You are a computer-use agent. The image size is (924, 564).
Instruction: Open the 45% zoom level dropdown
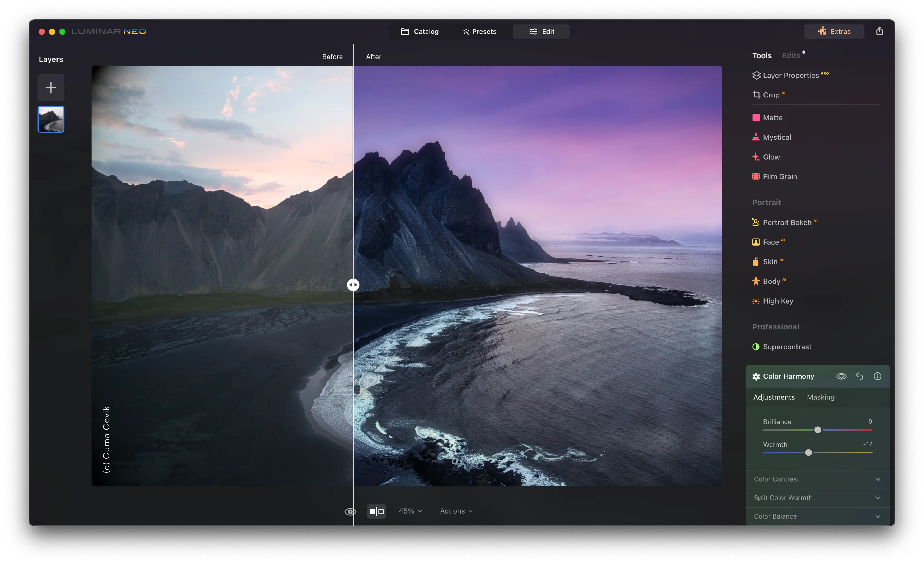[410, 511]
